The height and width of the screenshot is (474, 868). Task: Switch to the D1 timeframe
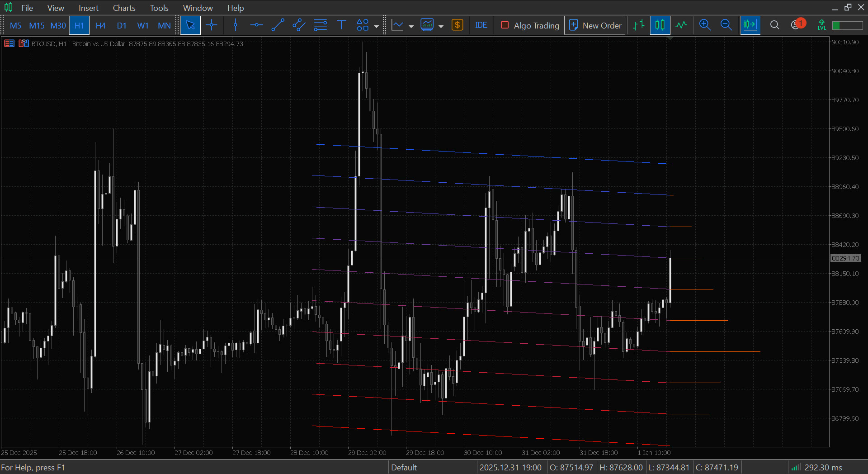coord(122,25)
